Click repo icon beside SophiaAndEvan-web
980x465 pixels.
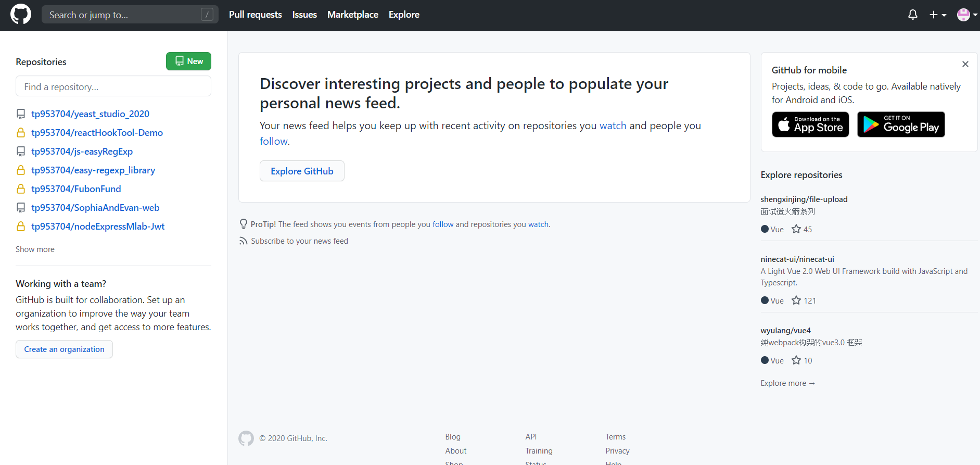tap(21, 208)
